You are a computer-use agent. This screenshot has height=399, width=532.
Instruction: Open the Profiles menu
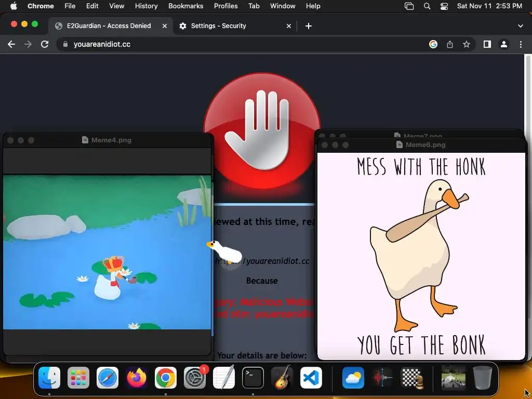(x=226, y=6)
